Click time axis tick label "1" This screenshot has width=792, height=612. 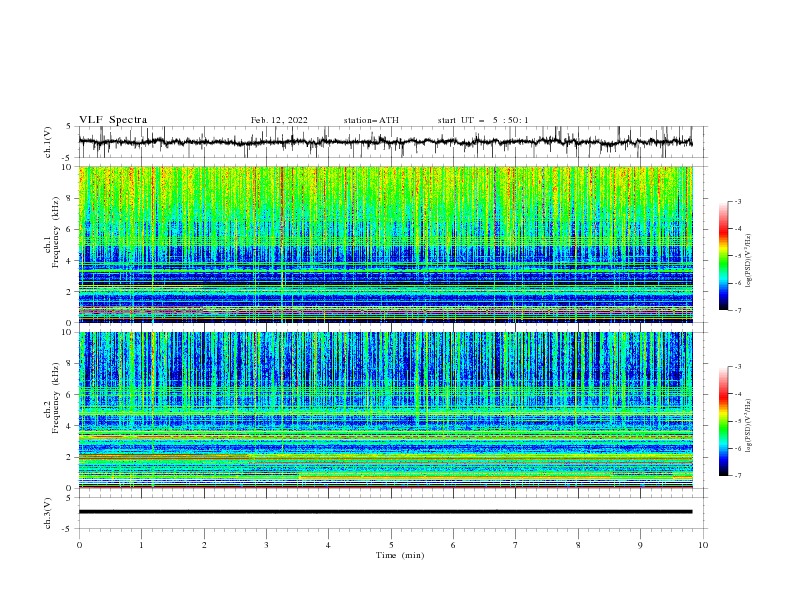click(141, 545)
